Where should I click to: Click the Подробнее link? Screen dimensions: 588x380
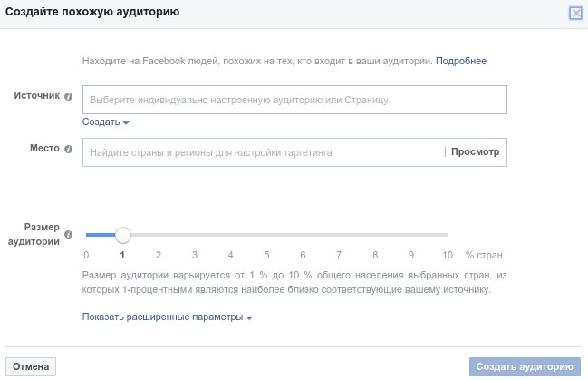[x=461, y=61]
